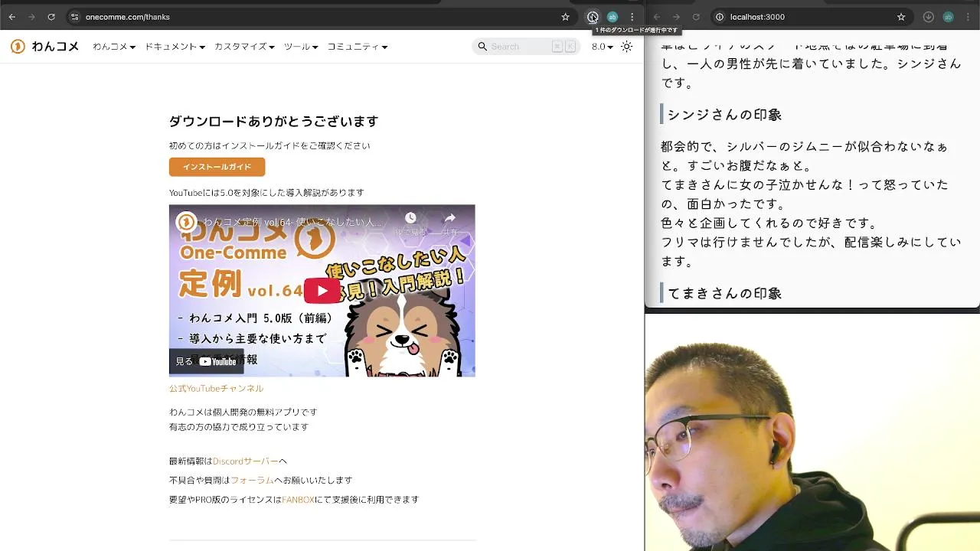Open 公式YouTubeチャンネル link
Screen dimensions: 980x551
[x=216, y=388]
